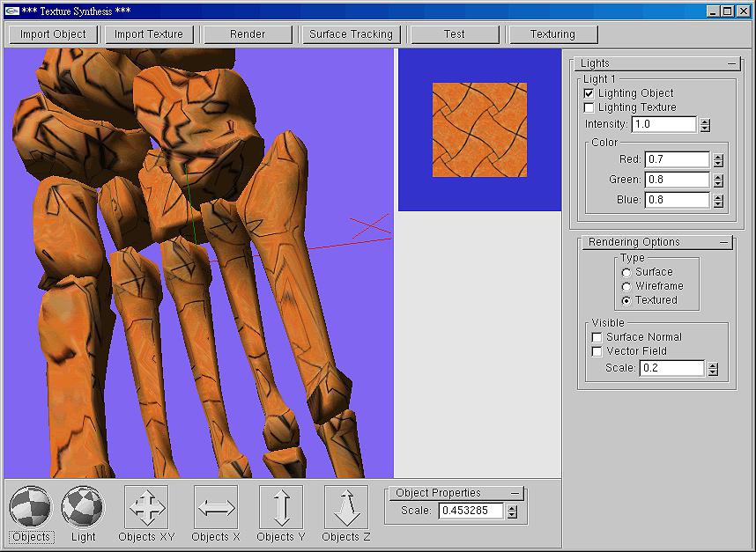Switch rendering type to Wireframe

(626, 286)
